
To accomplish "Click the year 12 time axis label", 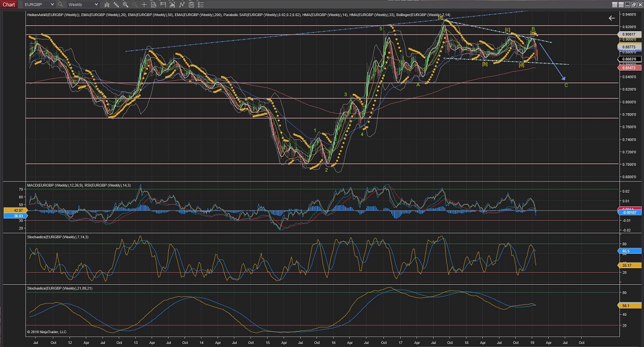I will tap(70, 342).
